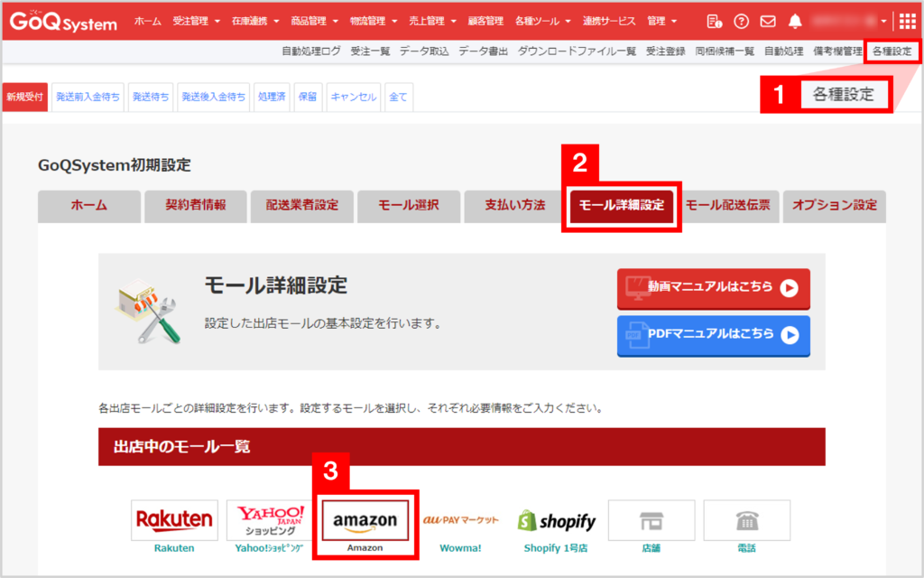Viewport: 924px width, 578px height.
Task: Open the help icon in the header
Action: [741, 20]
